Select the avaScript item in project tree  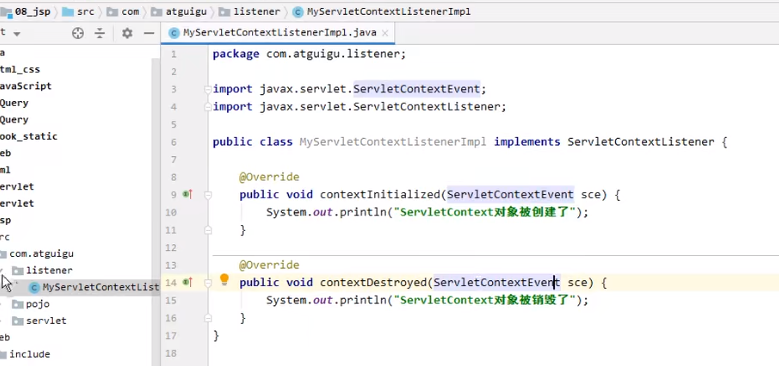[26, 86]
